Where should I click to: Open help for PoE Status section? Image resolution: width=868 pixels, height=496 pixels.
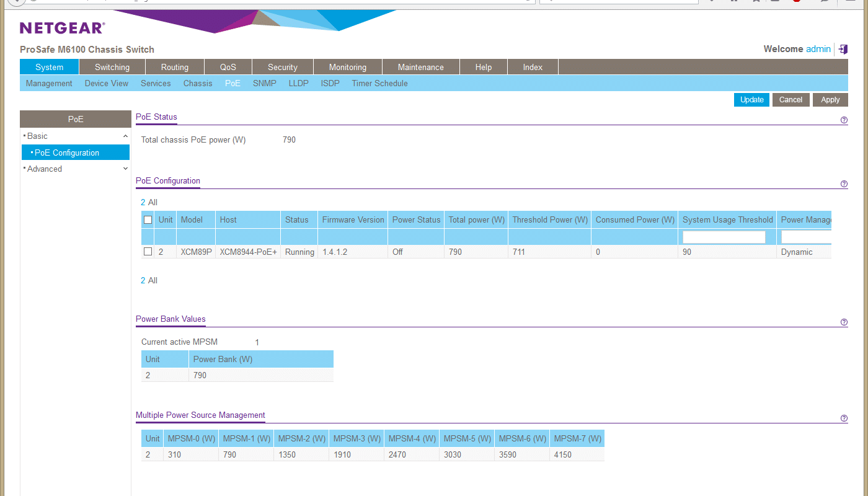click(x=844, y=120)
